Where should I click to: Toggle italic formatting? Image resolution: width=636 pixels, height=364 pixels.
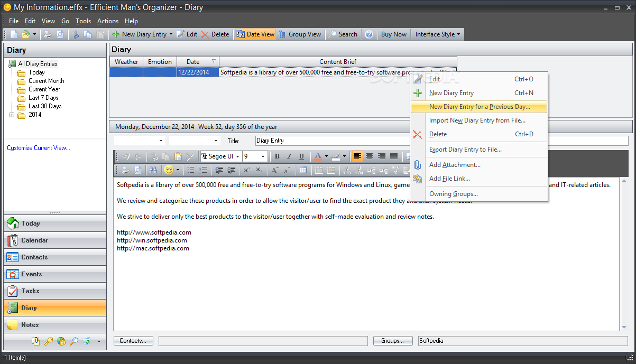click(289, 156)
